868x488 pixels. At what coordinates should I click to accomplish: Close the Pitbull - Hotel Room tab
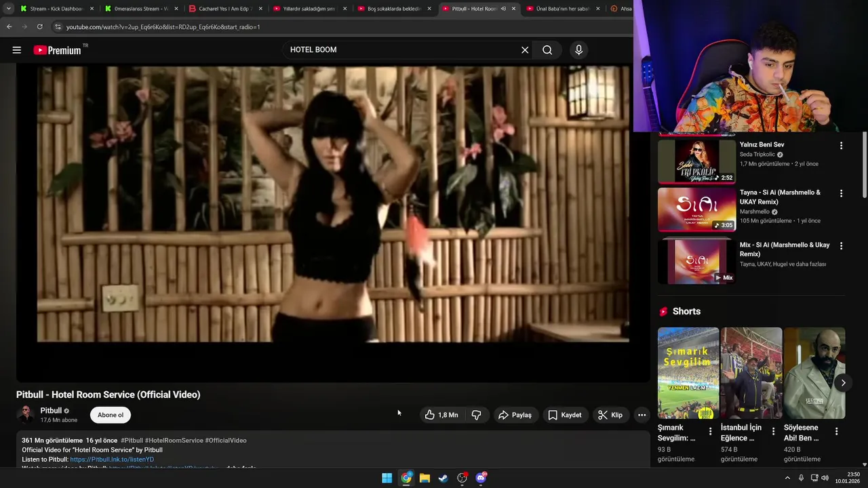[x=513, y=9]
